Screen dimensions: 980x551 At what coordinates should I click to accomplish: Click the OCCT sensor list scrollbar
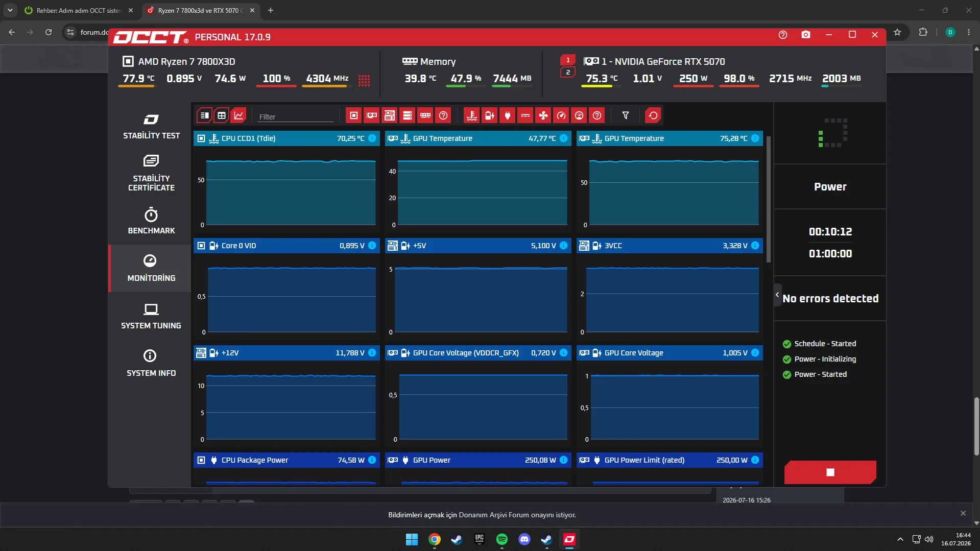click(x=769, y=199)
